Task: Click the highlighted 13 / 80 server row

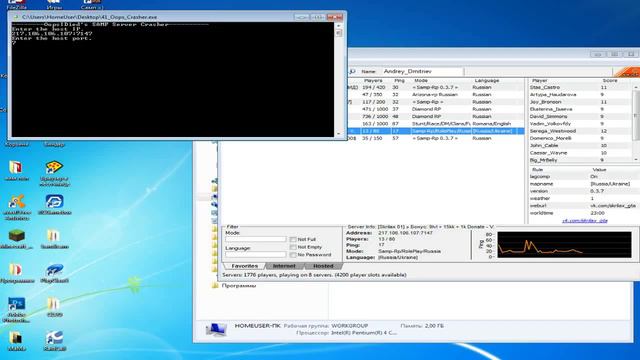Action: [436, 131]
